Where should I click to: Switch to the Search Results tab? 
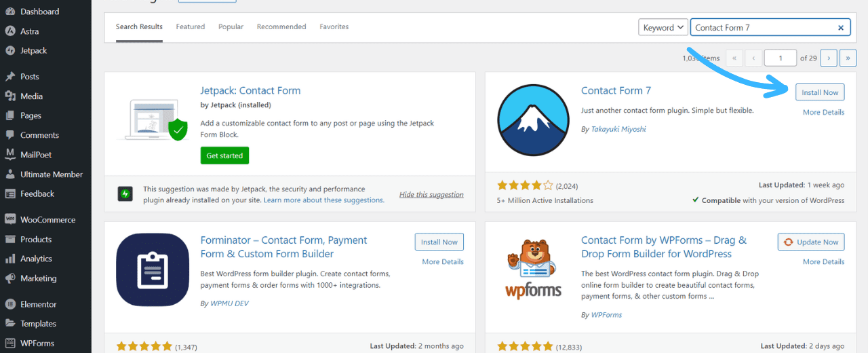[x=139, y=26]
